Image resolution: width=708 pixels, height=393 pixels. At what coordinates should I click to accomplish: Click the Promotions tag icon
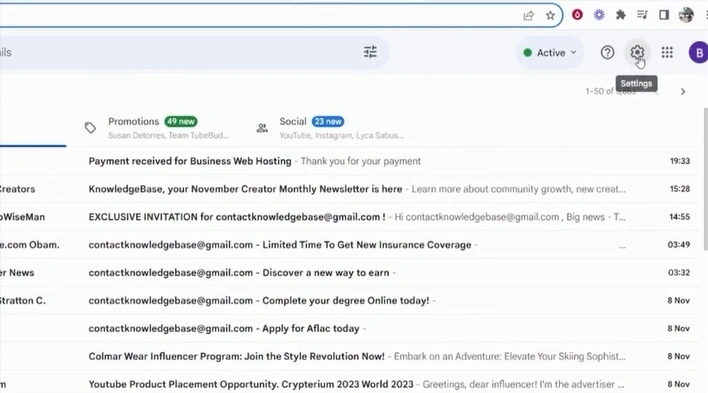coord(90,128)
